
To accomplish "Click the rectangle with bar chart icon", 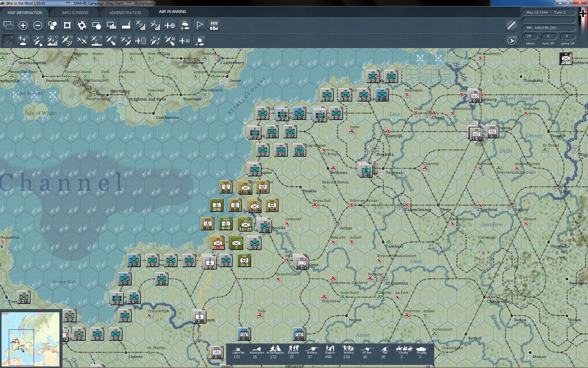I will (x=111, y=25).
